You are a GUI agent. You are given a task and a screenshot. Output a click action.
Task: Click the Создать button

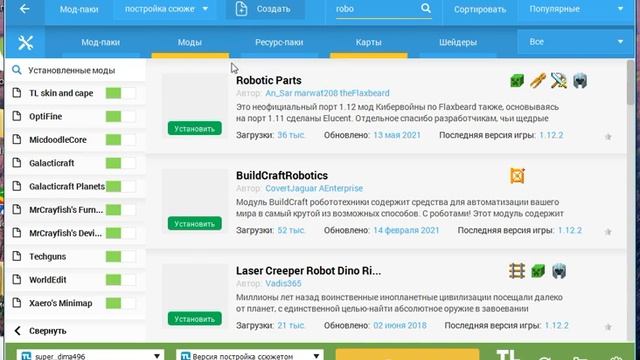[265, 9]
